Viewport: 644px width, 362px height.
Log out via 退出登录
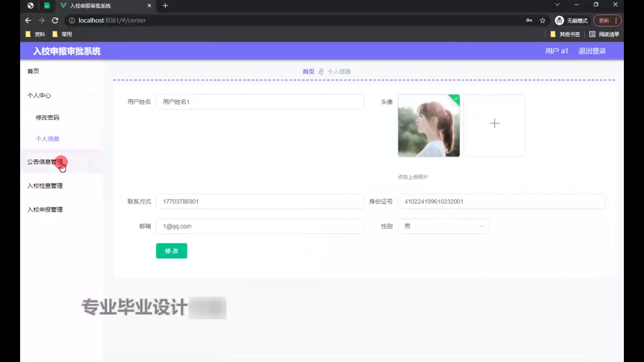[x=592, y=51]
